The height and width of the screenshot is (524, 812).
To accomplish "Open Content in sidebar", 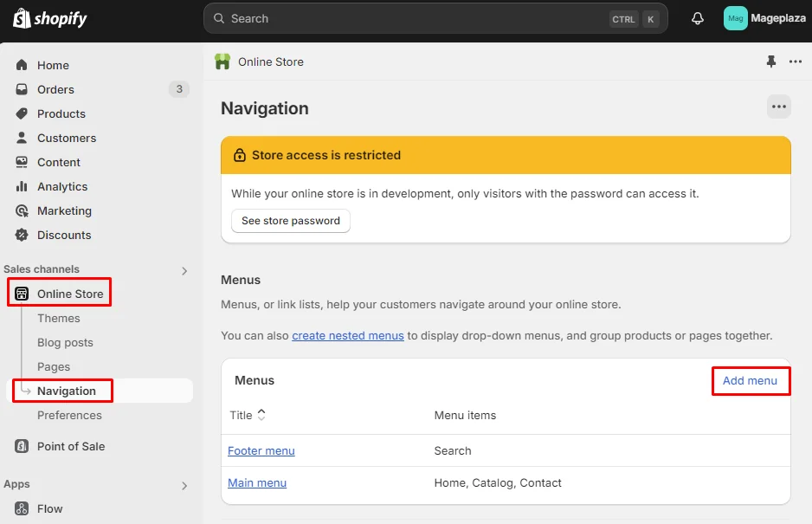I will [x=59, y=162].
